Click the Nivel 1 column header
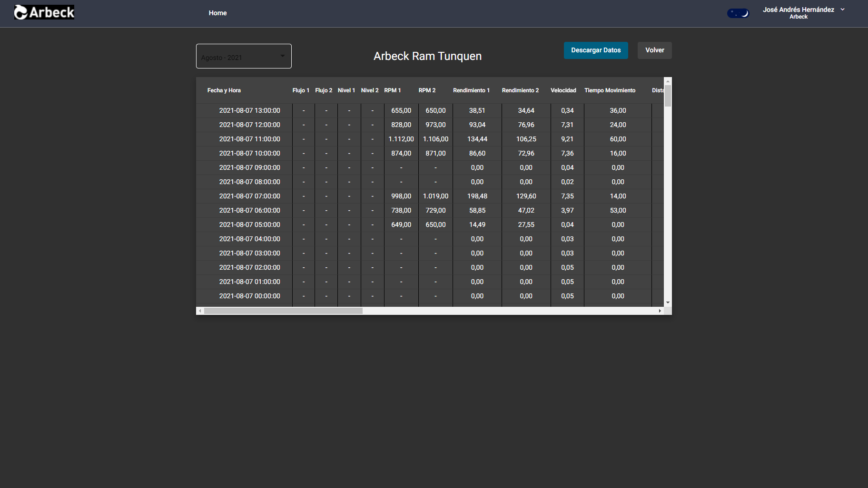Viewport: 868px width, 488px height. coord(346,90)
